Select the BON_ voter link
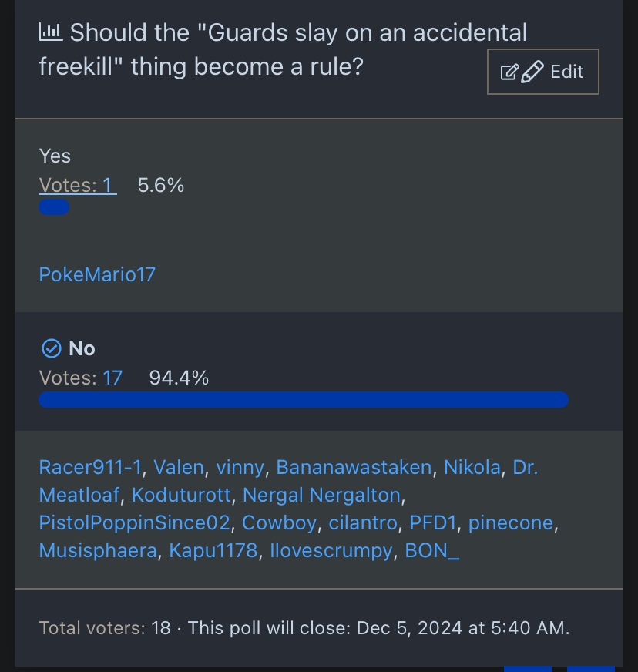The width and height of the screenshot is (638, 672). click(431, 551)
